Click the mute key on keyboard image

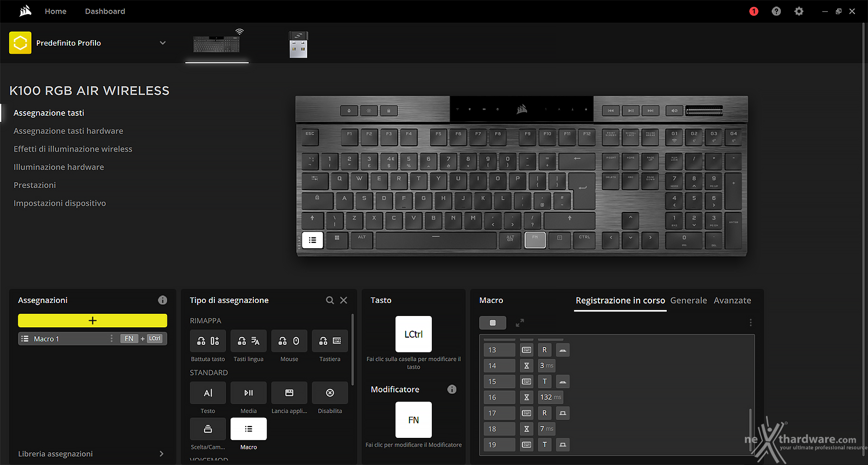pyautogui.click(x=674, y=111)
